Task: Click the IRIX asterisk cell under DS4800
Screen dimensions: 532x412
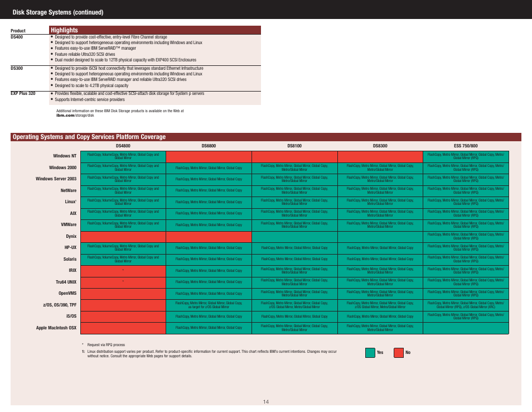Action: pyautogui.click(x=123, y=271)
